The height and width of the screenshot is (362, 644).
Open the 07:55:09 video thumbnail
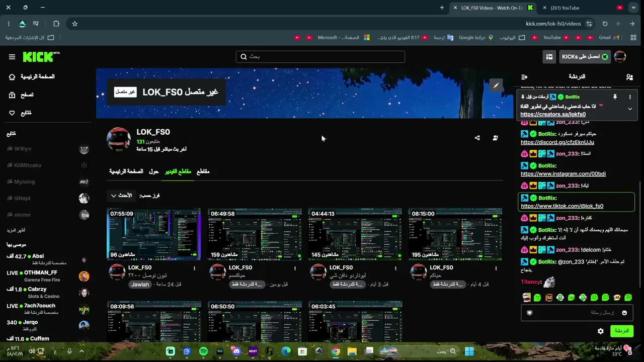point(153,234)
